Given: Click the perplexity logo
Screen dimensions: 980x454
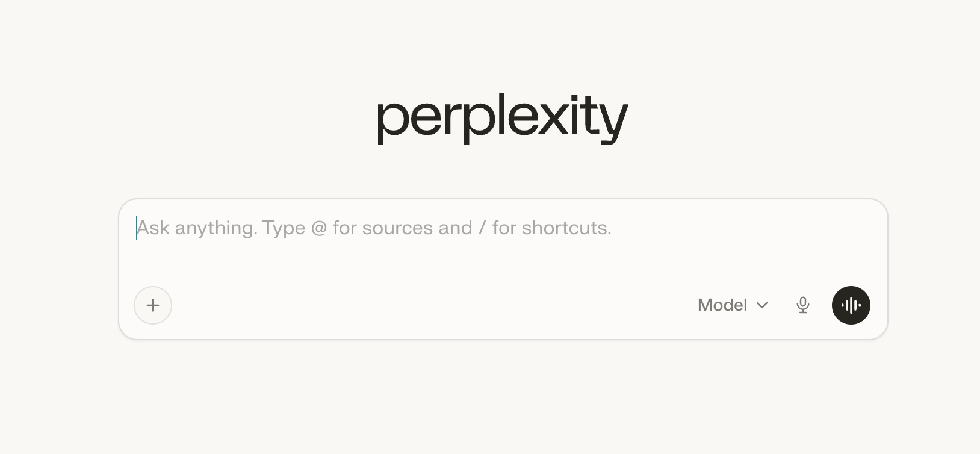Looking at the screenshot, I should click(502, 118).
